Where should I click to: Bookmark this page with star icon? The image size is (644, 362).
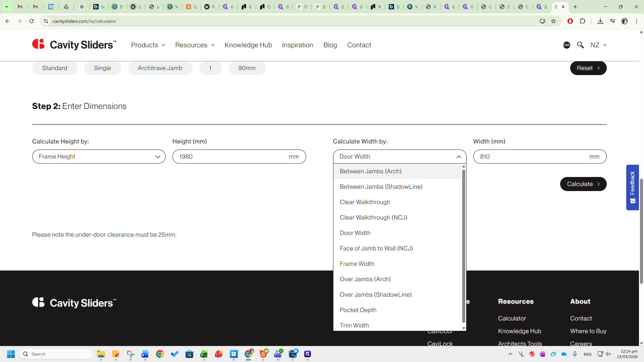click(x=553, y=21)
